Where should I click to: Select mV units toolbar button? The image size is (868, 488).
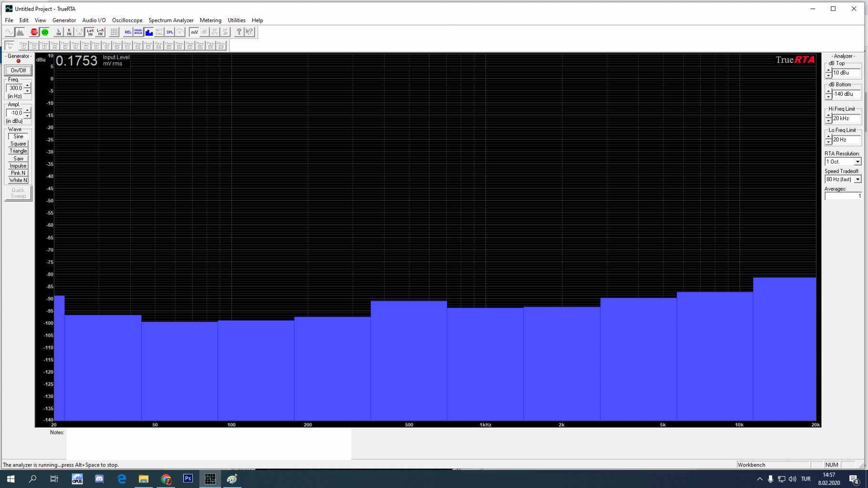[194, 32]
